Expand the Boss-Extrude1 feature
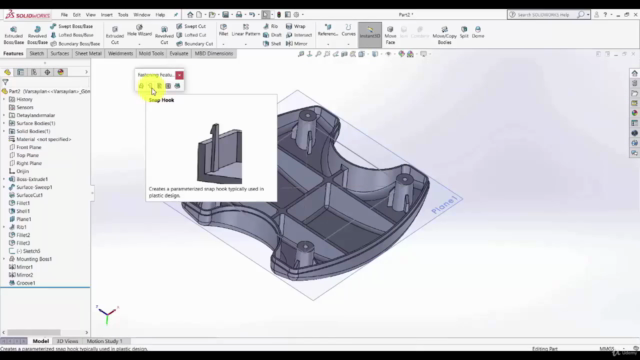 (x=4, y=179)
